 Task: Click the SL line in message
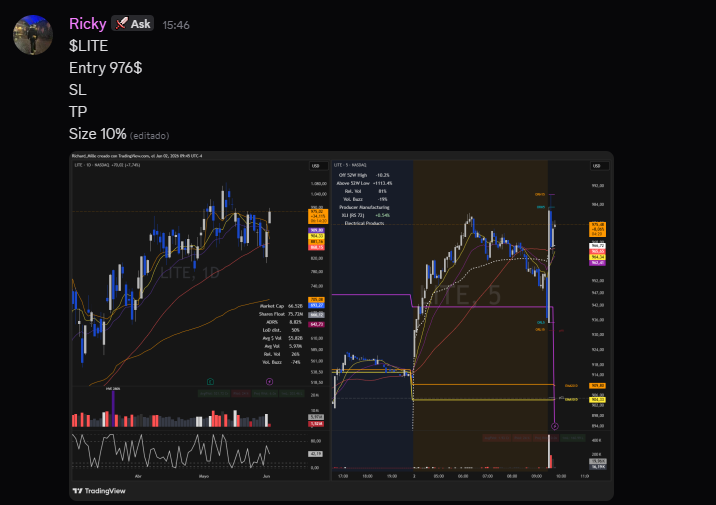(78, 89)
